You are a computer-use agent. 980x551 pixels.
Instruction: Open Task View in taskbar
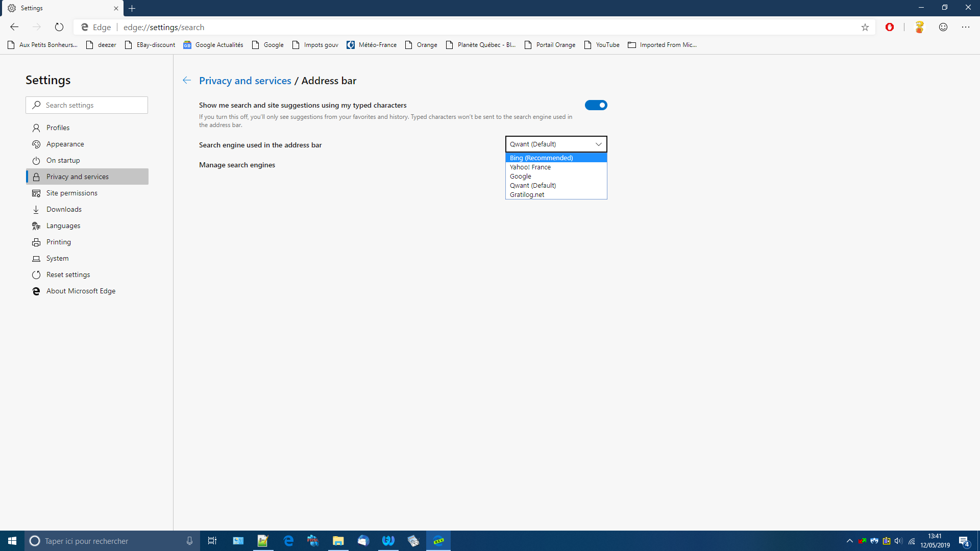pos(212,541)
